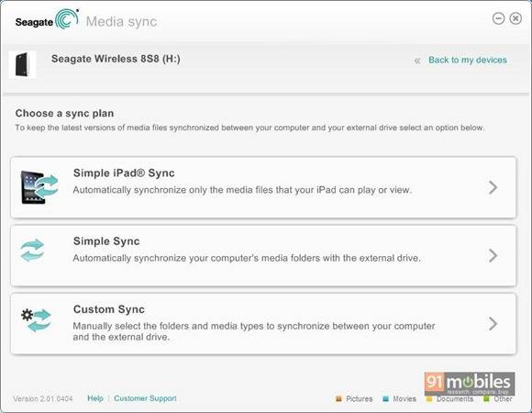Viewport: 532px width, 413px height.
Task: Close the Media sync window
Action: point(515,18)
